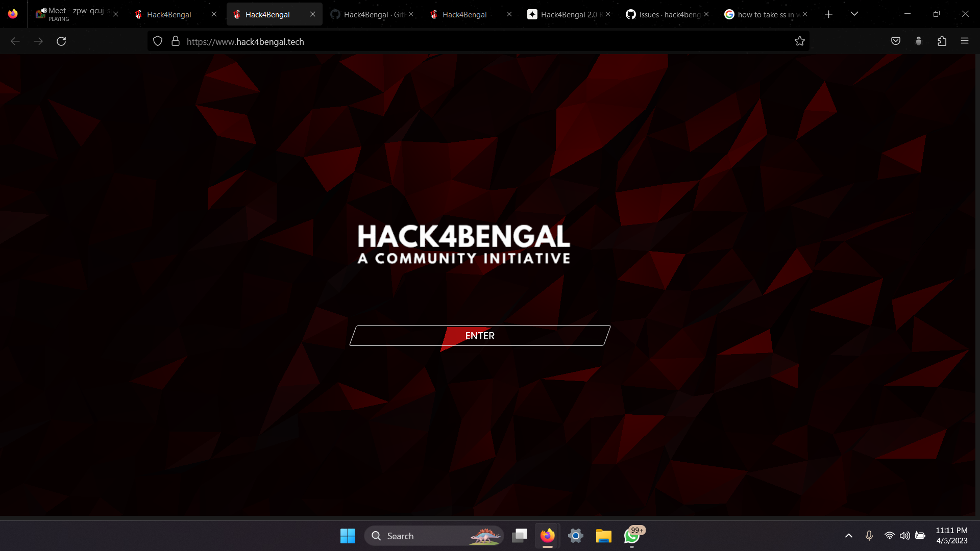The image size is (980, 551).
Task: Open File Explorer on the taskbar
Action: [x=603, y=536]
